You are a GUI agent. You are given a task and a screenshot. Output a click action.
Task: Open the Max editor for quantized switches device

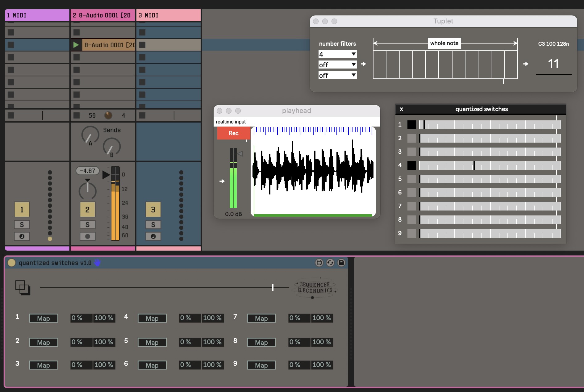click(x=319, y=263)
